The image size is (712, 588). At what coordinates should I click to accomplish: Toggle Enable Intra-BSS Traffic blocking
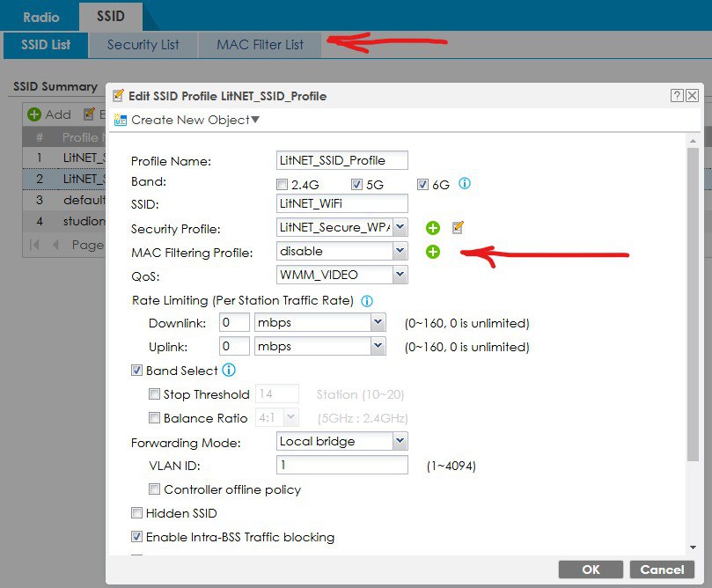click(x=136, y=537)
